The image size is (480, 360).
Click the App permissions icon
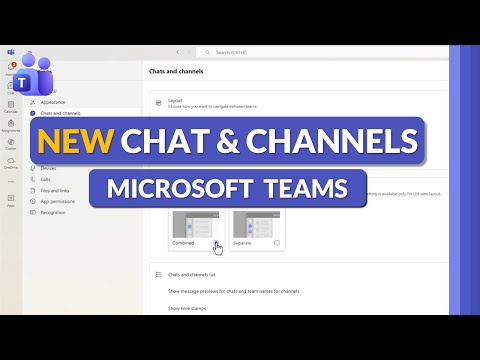(33, 201)
